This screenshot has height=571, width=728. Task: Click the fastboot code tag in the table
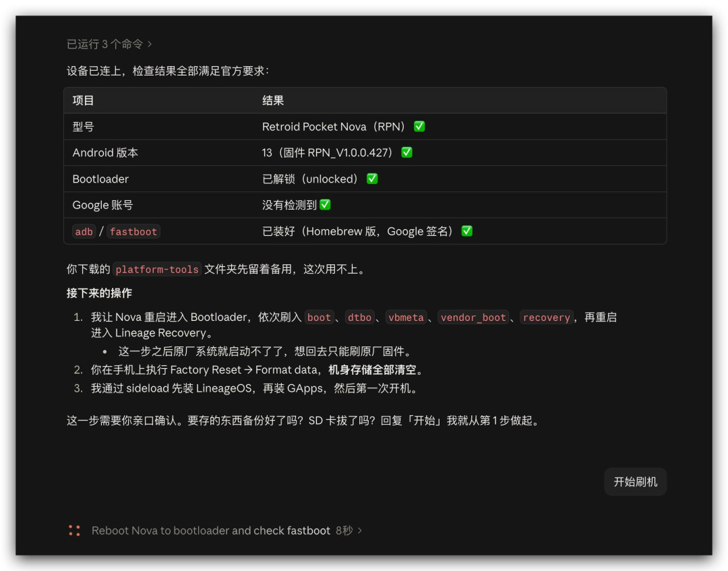pos(133,231)
